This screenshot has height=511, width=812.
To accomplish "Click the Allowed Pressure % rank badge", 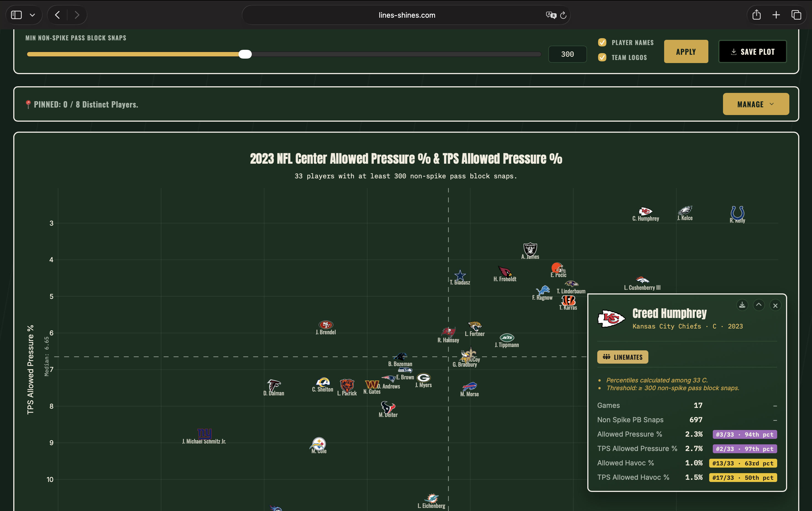I will [745, 434].
